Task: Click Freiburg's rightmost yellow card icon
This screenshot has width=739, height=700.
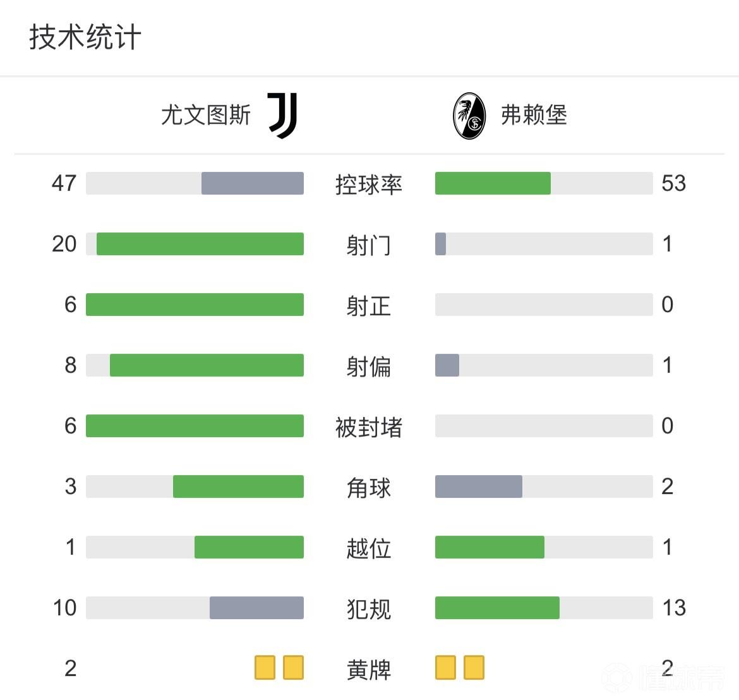Action: [x=474, y=668]
